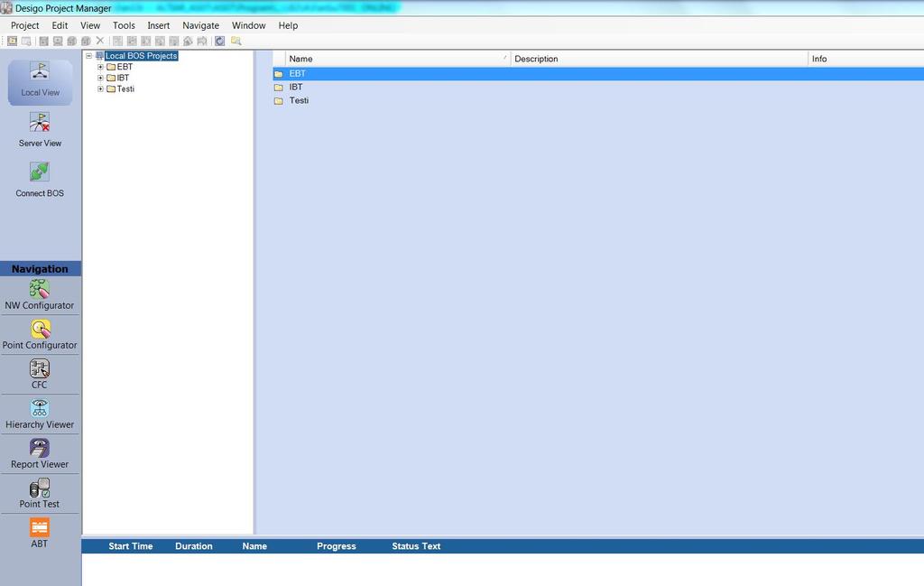Open the Help menu
Viewport: 924px width, 586px height.
[288, 25]
